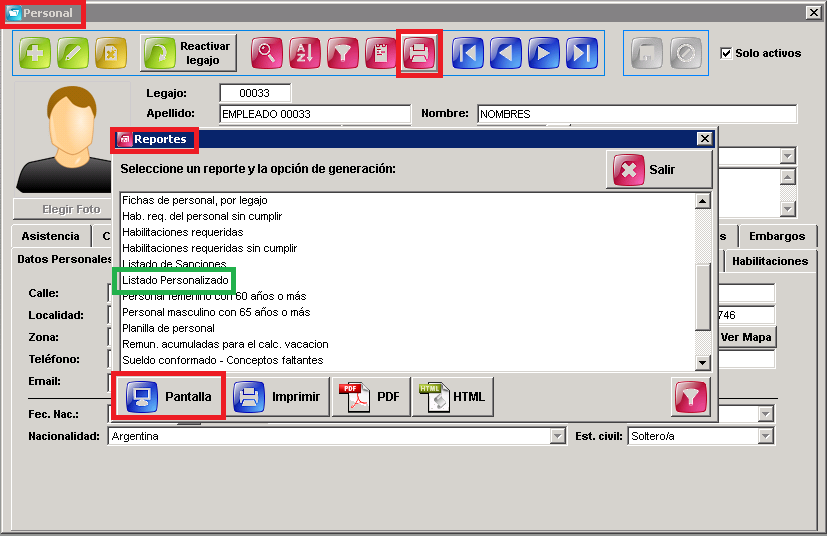
Task: Select Fichas de personal, por legajo
Action: 195,200
